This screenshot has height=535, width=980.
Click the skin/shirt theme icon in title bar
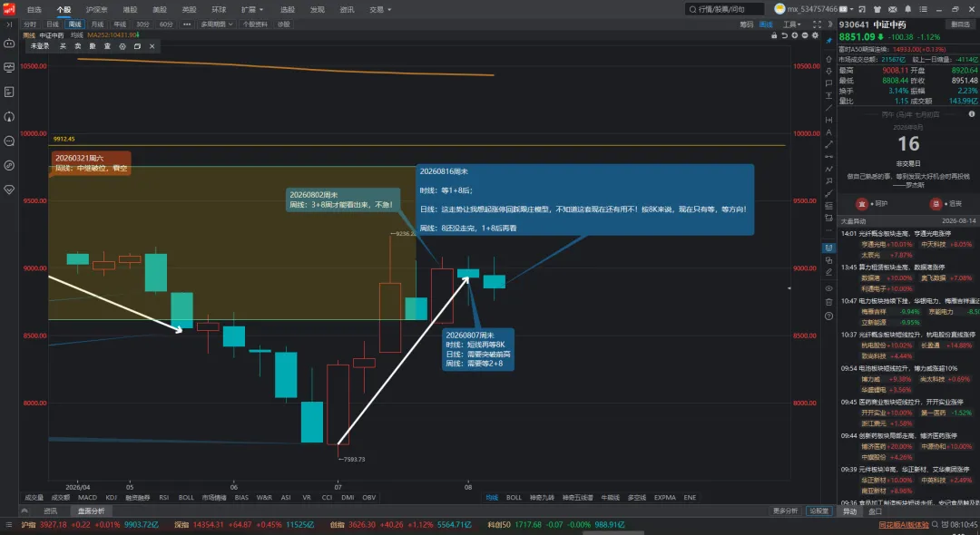[877, 9]
